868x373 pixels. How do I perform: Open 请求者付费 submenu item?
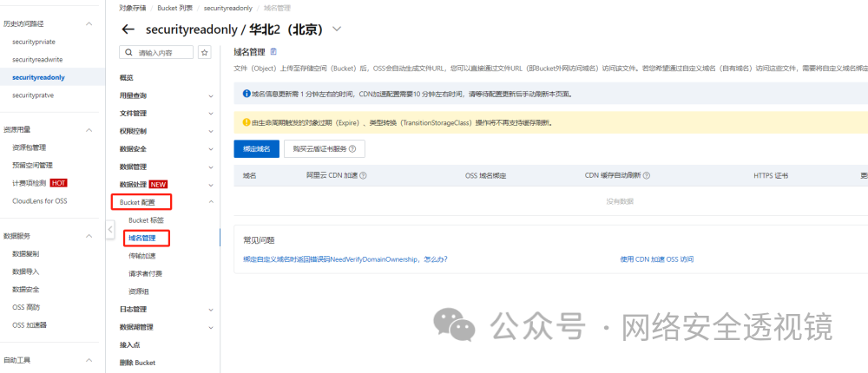[x=145, y=273]
